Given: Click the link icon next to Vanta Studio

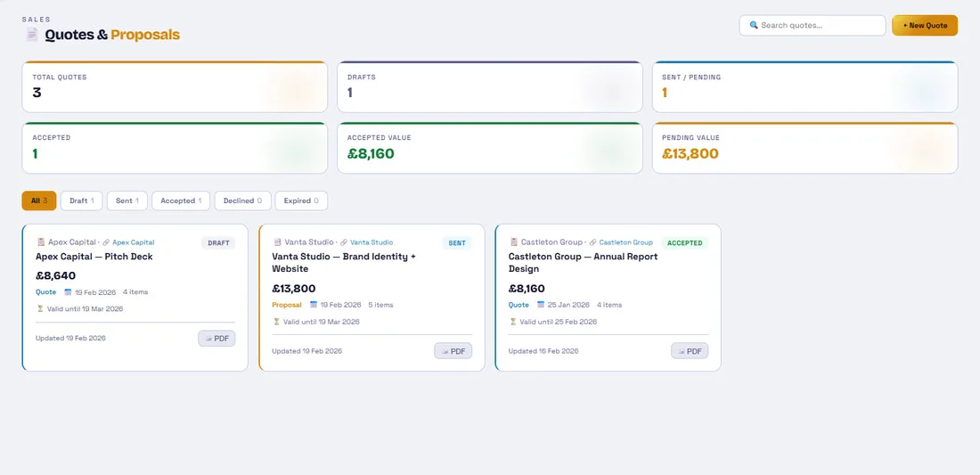Looking at the screenshot, I should (x=344, y=242).
